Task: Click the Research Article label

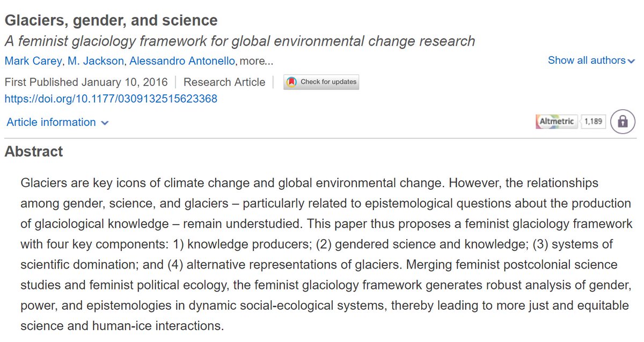Action: pos(224,82)
